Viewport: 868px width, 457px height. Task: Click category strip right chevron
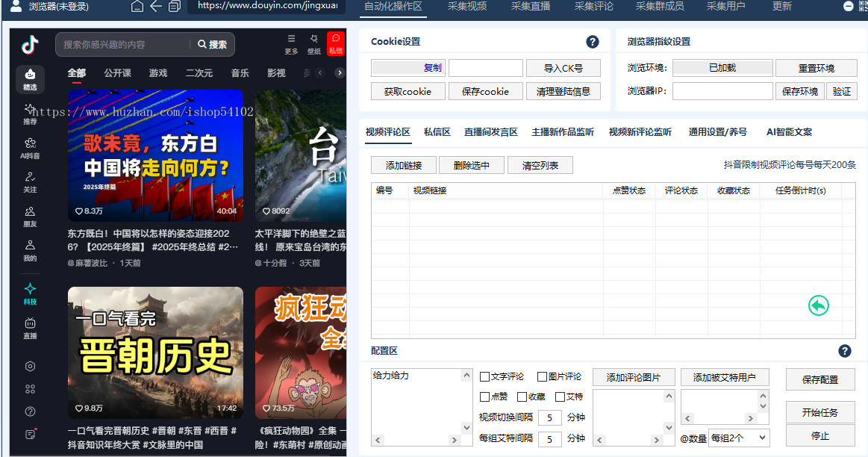pyautogui.click(x=340, y=72)
